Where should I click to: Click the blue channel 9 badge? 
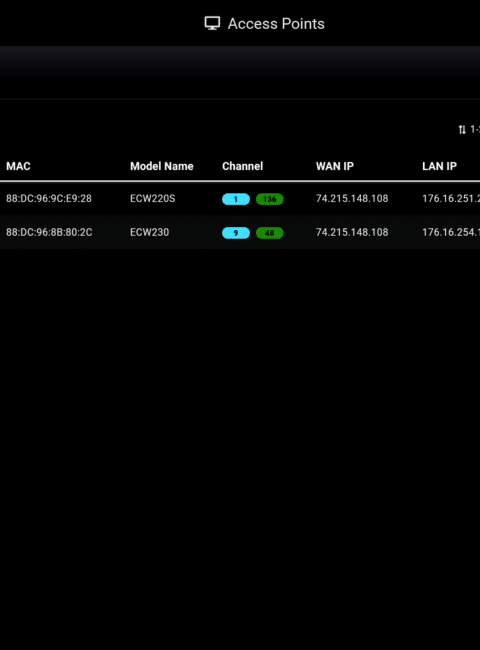point(236,233)
